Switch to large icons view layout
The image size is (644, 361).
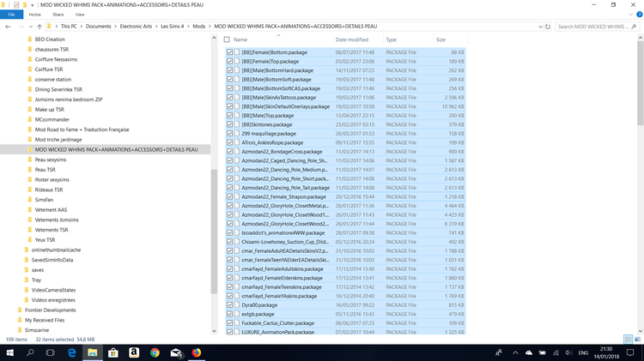[637, 340]
